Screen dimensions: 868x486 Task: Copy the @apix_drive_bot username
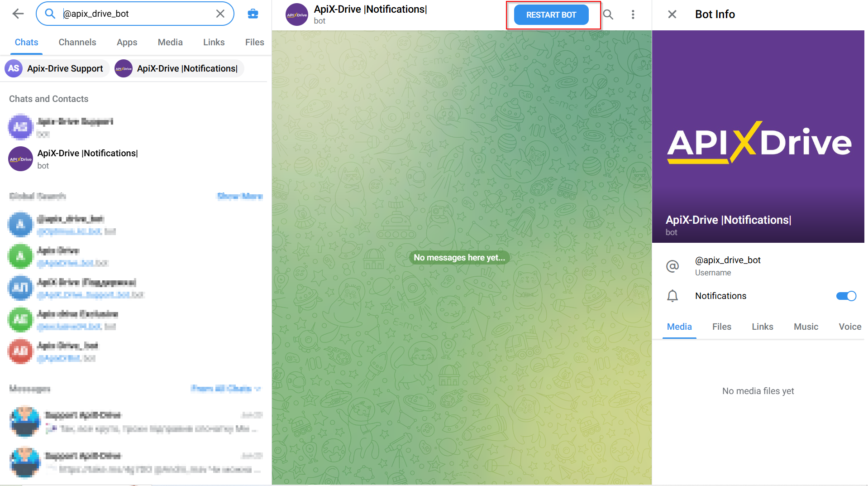(728, 260)
